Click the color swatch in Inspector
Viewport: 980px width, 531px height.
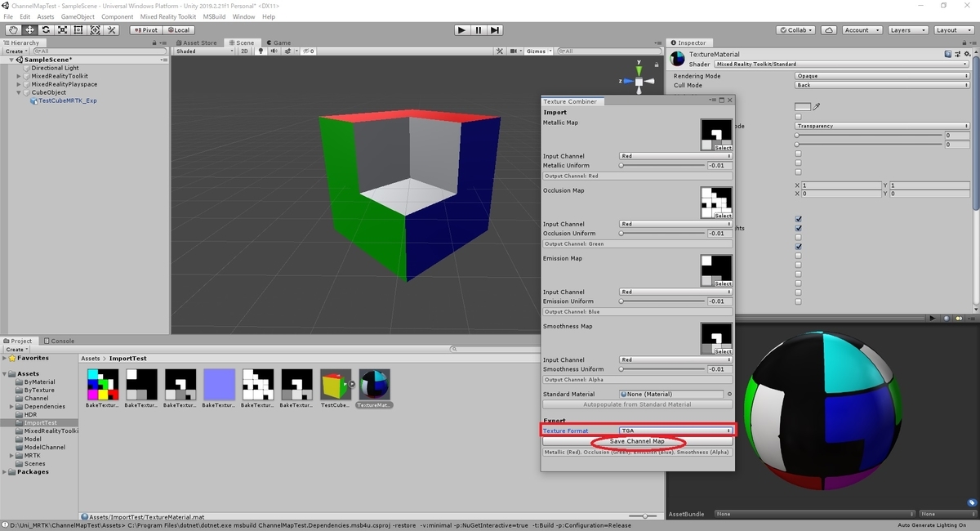803,106
